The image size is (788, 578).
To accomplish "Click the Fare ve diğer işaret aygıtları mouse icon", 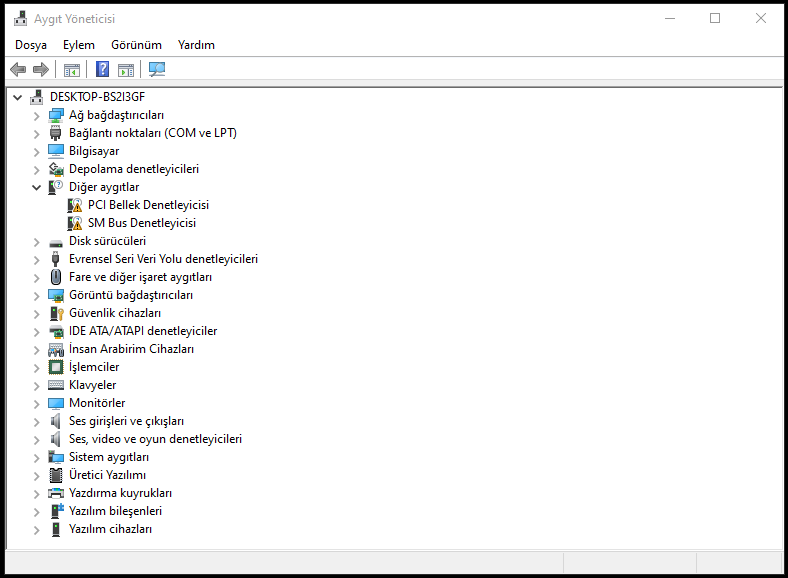I will click(56, 277).
